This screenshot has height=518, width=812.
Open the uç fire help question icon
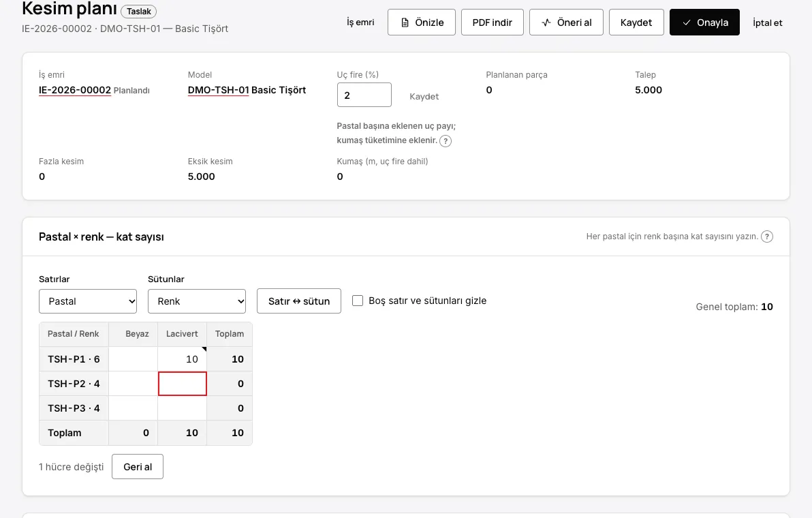(446, 141)
